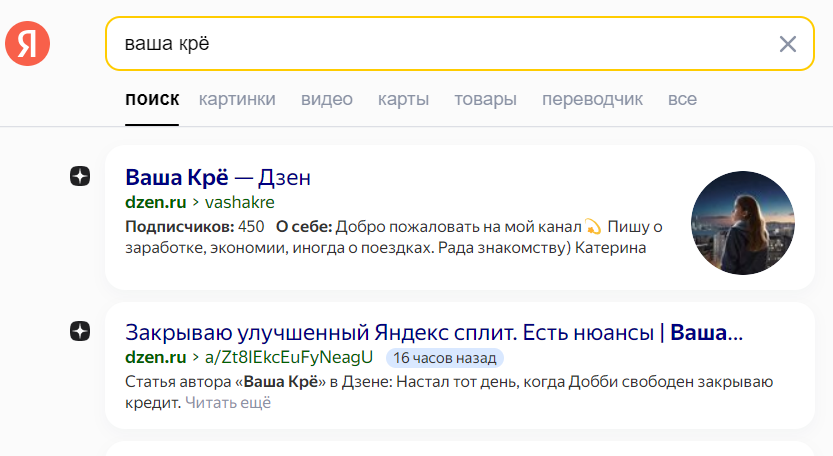Click the search field containing "ваша крё"
The width and height of the screenshot is (833, 456).
point(460,44)
